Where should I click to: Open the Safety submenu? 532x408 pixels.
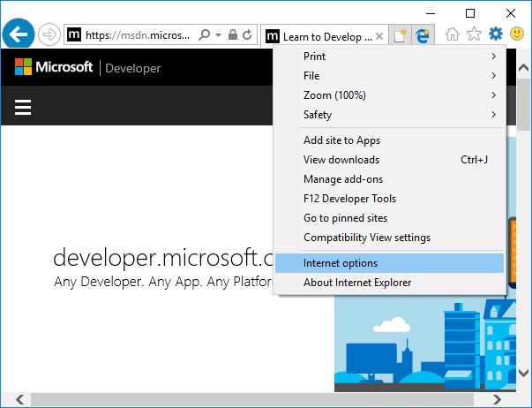point(389,115)
